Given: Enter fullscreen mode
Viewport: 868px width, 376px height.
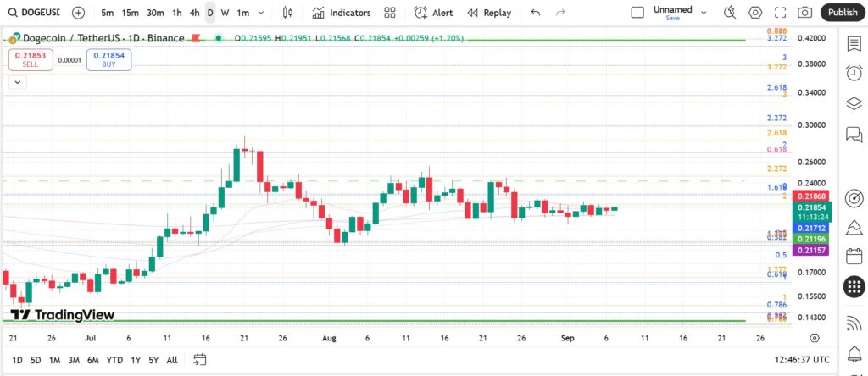Looking at the screenshot, I should point(780,12).
